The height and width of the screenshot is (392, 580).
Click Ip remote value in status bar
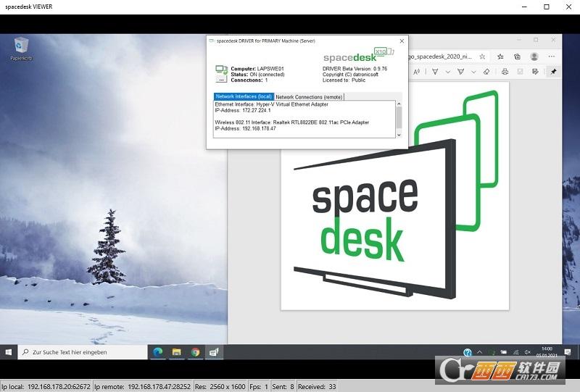pyautogui.click(x=159, y=386)
